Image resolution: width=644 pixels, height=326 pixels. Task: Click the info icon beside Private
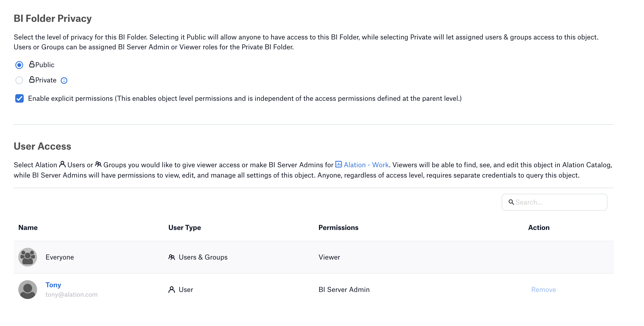(x=64, y=80)
